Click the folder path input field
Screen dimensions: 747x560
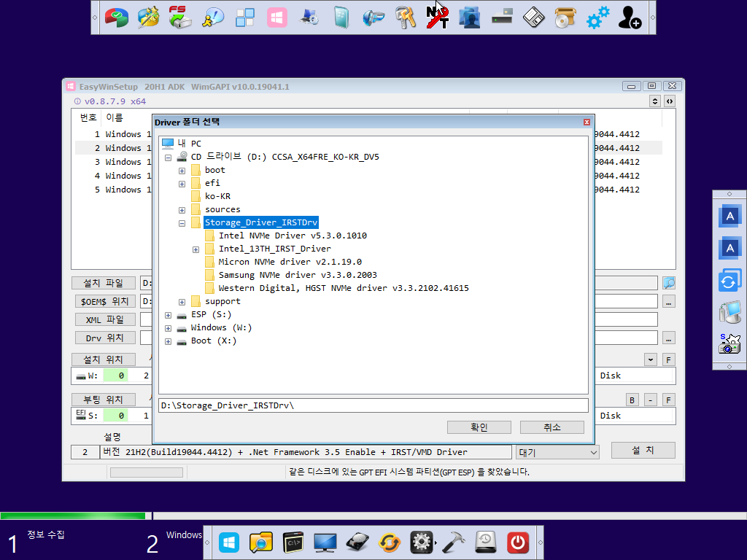click(x=373, y=405)
